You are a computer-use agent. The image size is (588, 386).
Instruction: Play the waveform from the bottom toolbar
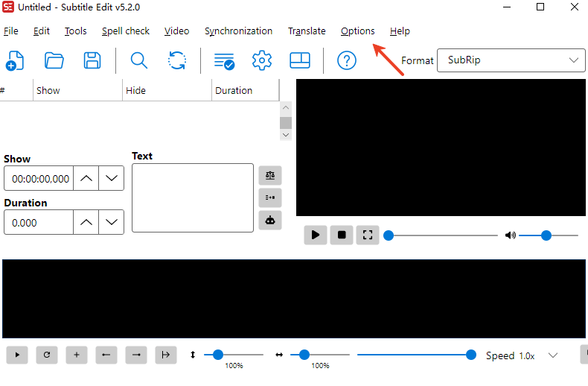17,355
